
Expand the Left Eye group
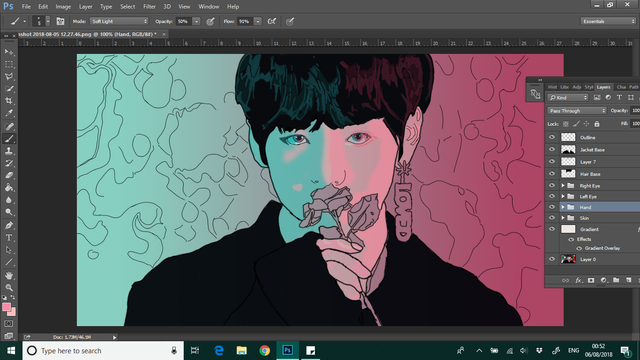[563, 196]
